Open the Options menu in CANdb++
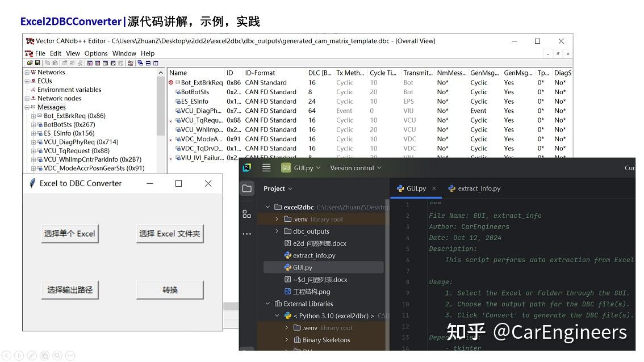This screenshot has width=644, height=362. click(x=95, y=53)
